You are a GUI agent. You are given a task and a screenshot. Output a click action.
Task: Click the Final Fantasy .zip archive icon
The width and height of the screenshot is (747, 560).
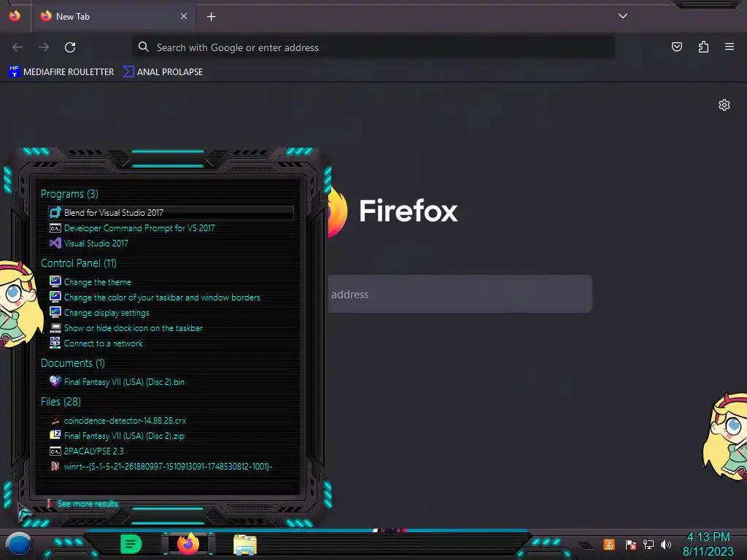tap(55, 435)
